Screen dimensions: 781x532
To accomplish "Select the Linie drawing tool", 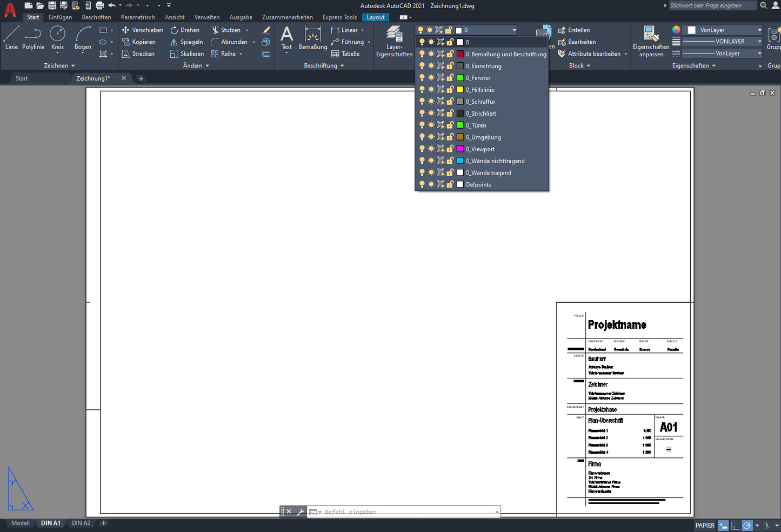I will coord(11,38).
